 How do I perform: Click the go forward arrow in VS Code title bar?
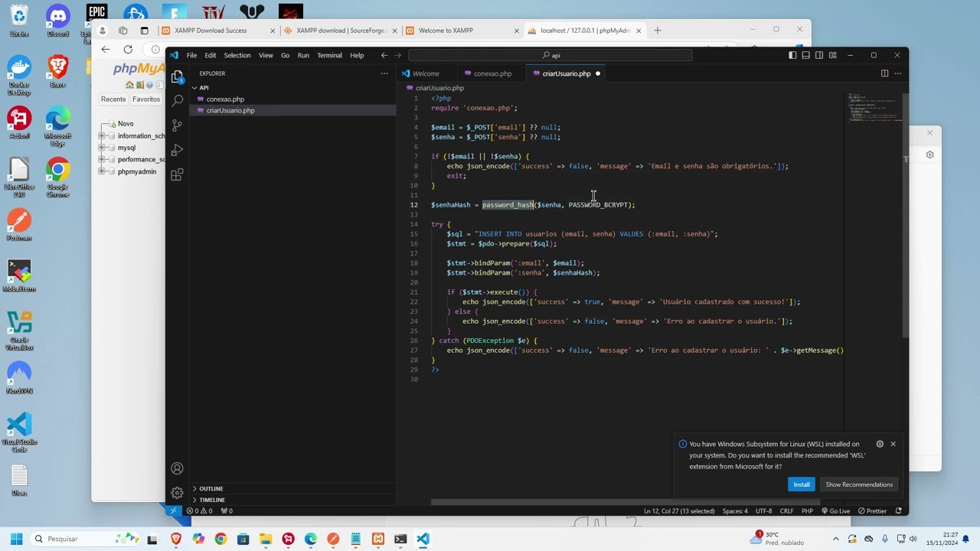tap(398, 55)
